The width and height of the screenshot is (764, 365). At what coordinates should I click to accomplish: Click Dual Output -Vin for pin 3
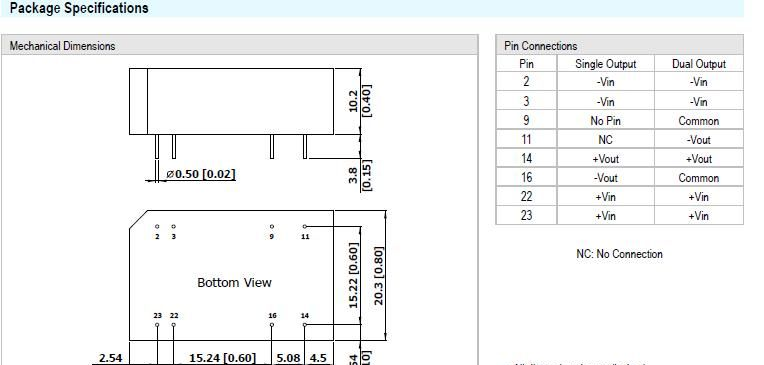coord(699,101)
